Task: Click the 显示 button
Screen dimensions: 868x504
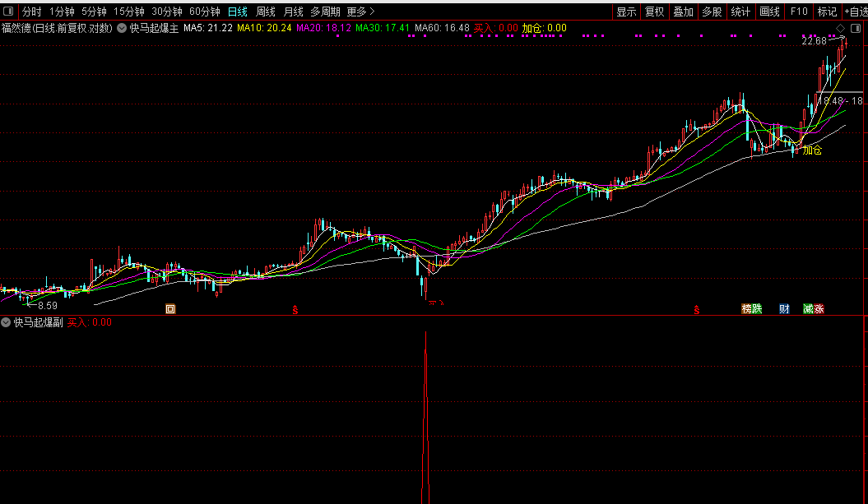Action: pos(626,12)
